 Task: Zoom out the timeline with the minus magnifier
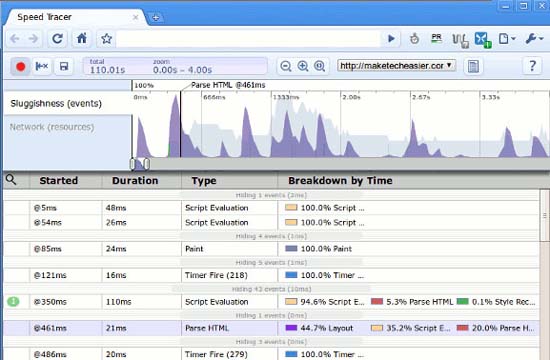click(286, 66)
